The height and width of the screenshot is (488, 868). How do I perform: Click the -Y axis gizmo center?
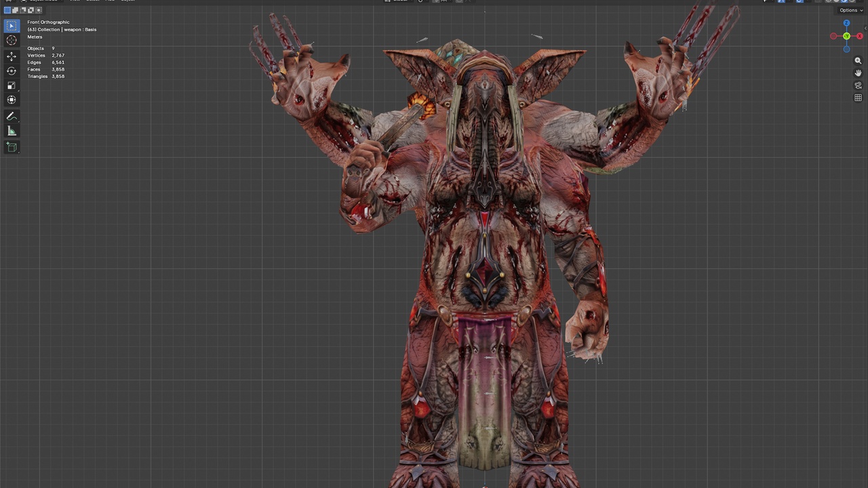coord(846,36)
